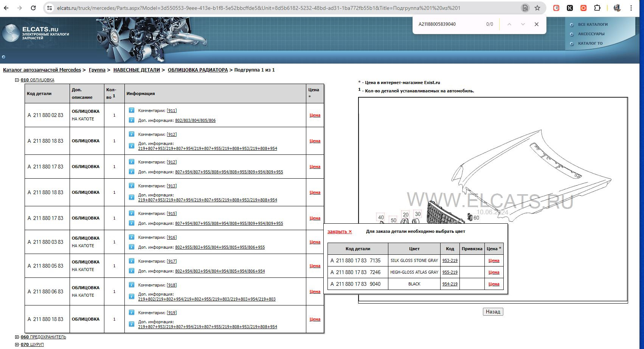
Task: Expand the 060 ПРЕДОХРАНИТЕЛЬ node
Action: click(x=17, y=337)
